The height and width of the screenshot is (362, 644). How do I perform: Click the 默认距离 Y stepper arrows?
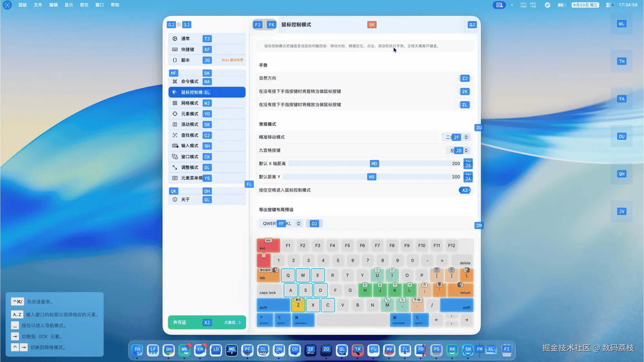[x=468, y=177]
